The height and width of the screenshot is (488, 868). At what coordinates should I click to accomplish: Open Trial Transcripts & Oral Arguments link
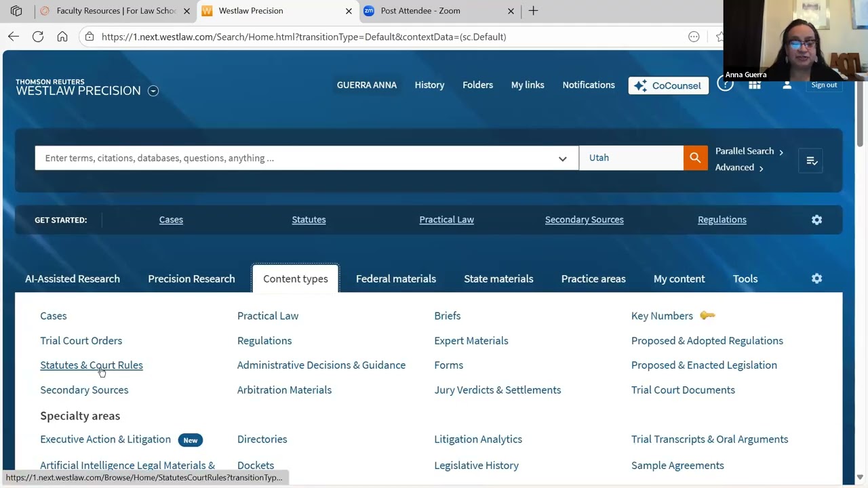click(x=710, y=439)
